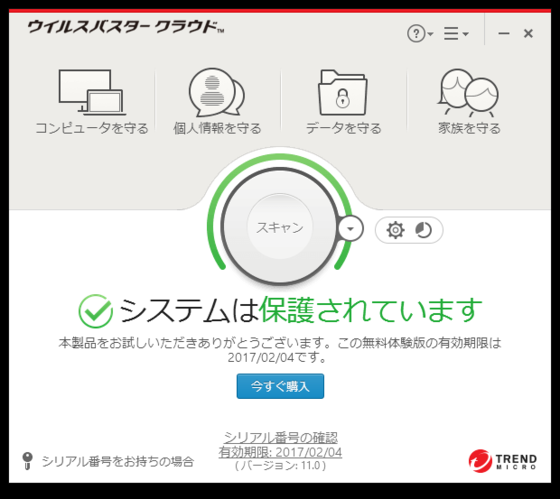
Task: Start a scan with the スキャン button
Action: [280, 227]
